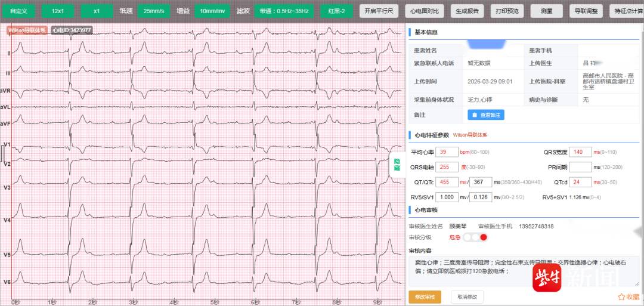
Task: Click the 心电ID 3423977 badge
Action: tap(72, 29)
